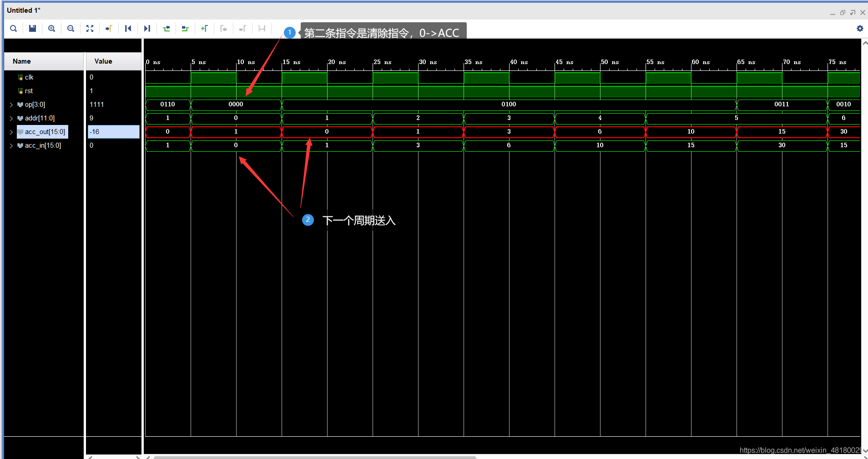Image resolution: width=868 pixels, height=459 pixels.
Task: Click the Swap Cursors icon
Action: click(262, 29)
